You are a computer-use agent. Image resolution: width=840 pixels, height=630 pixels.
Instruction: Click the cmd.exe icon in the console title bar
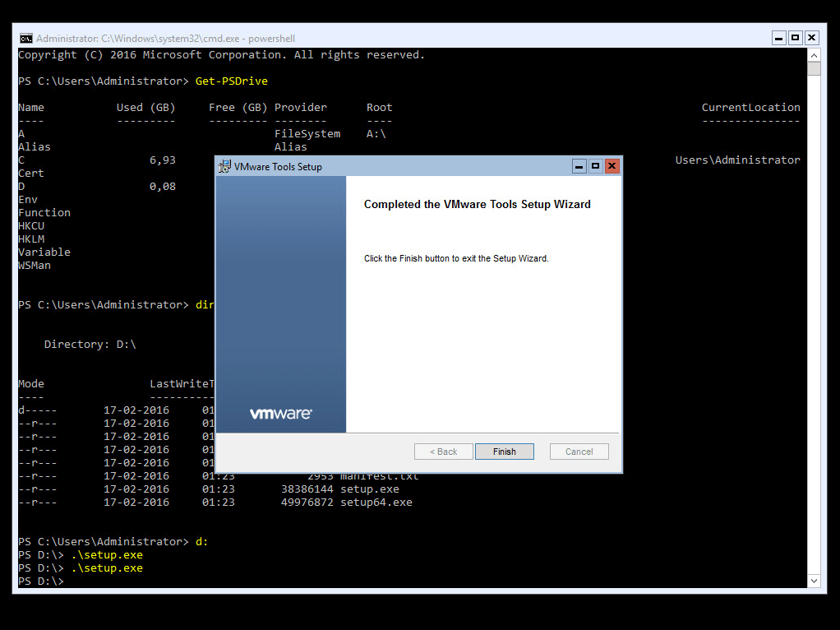coord(25,38)
